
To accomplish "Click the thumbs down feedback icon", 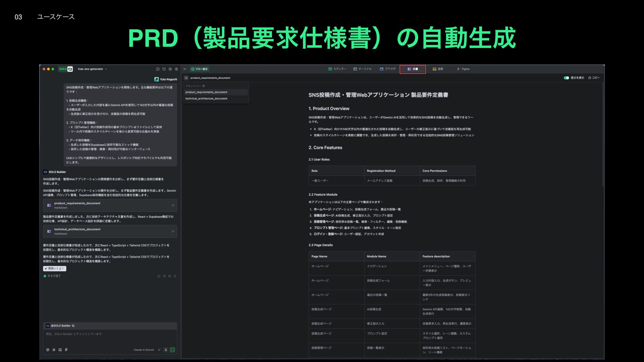I will [x=164, y=276].
